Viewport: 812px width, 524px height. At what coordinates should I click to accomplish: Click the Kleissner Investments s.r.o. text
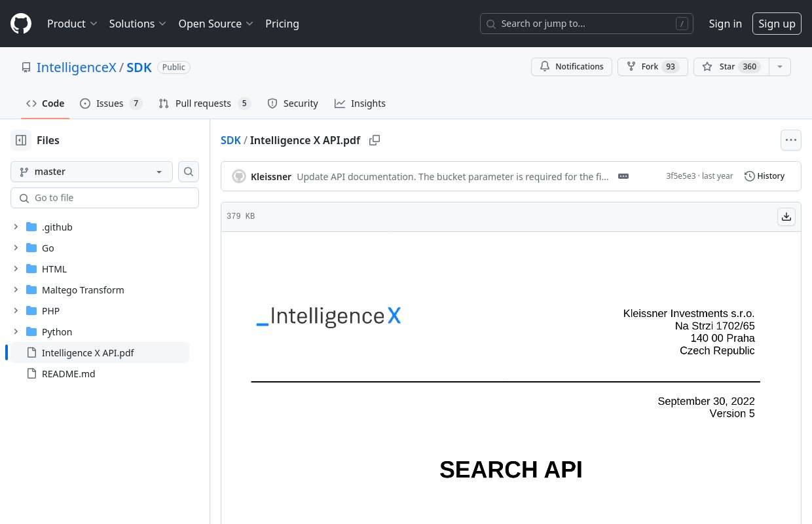pyautogui.click(x=689, y=314)
